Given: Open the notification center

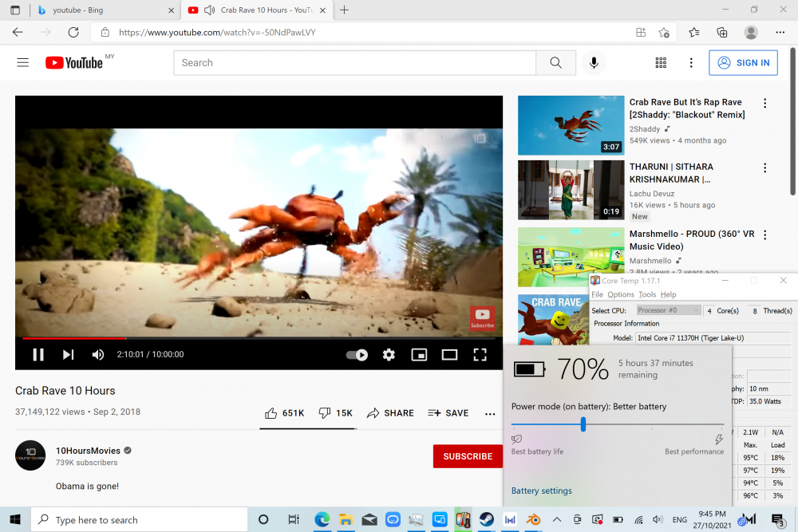Looking at the screenshot, I should 777,519.
